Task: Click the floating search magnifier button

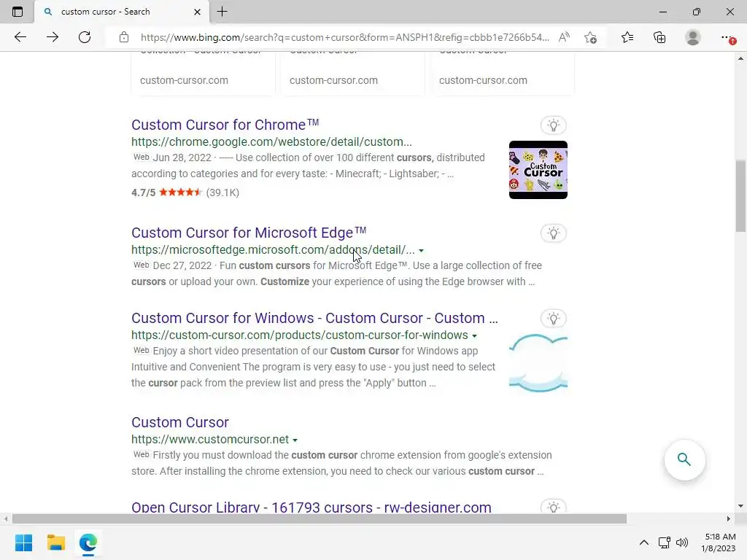Action: tap(684, 459)
